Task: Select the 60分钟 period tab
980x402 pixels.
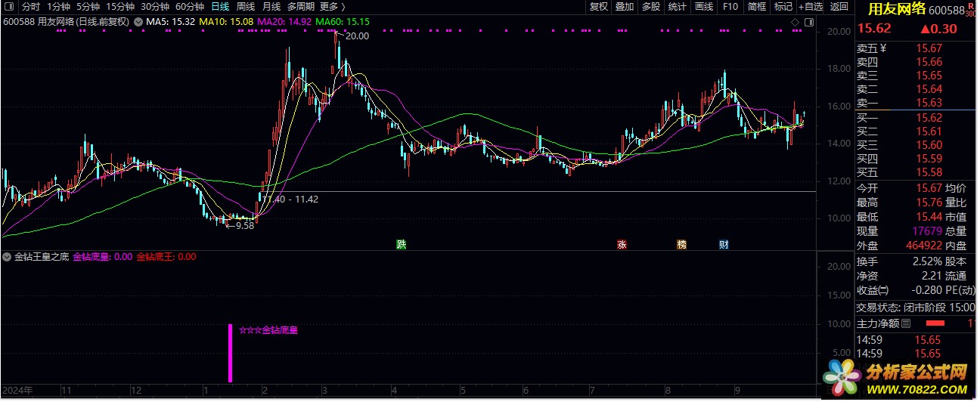Action: [189, 7]
